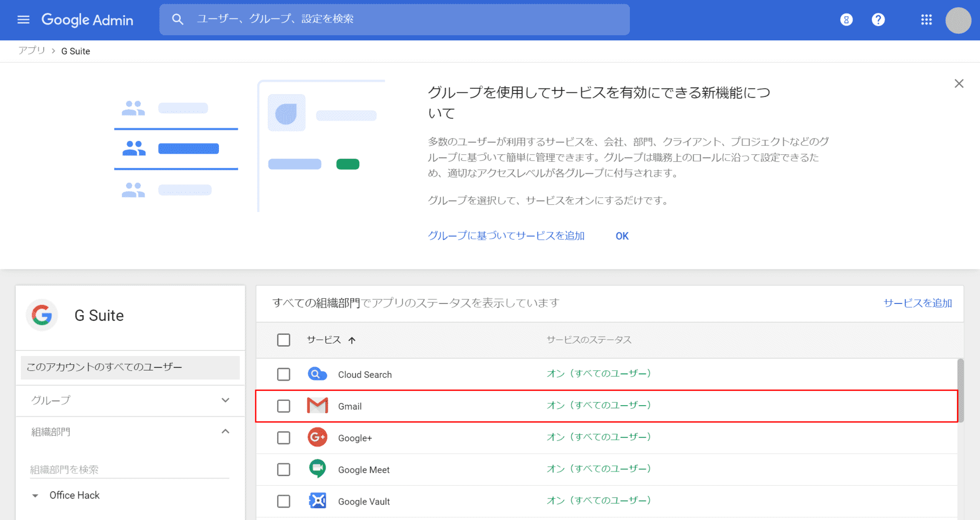Screen dimensions: 980x520
Task: Check the Cloud Search row checkbox
Action: tap(283, 374)
